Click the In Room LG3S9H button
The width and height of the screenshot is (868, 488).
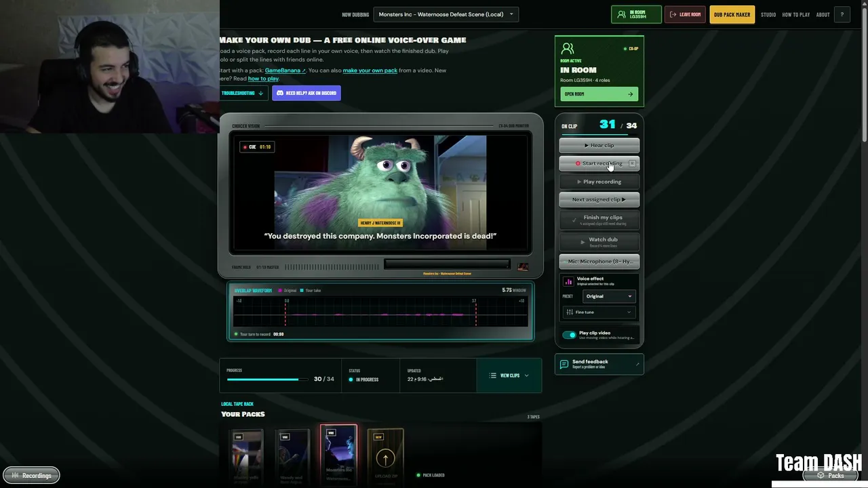(x=636, y=14)
